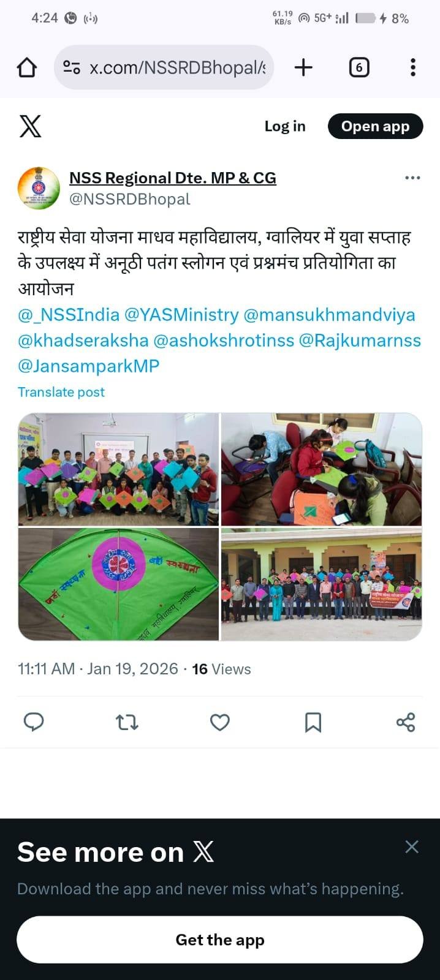Click the Translate post link
This screenshot has height=980, width=440.
point(61,392)
